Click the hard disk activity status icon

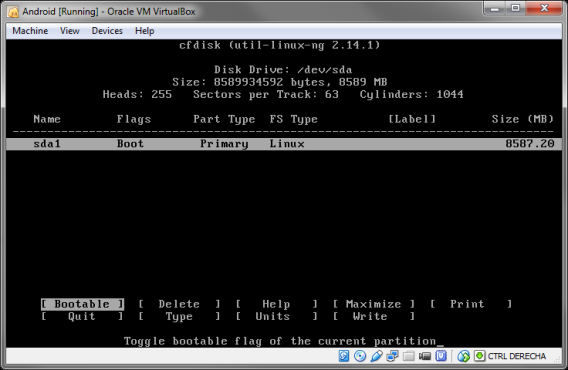(344, 356)
